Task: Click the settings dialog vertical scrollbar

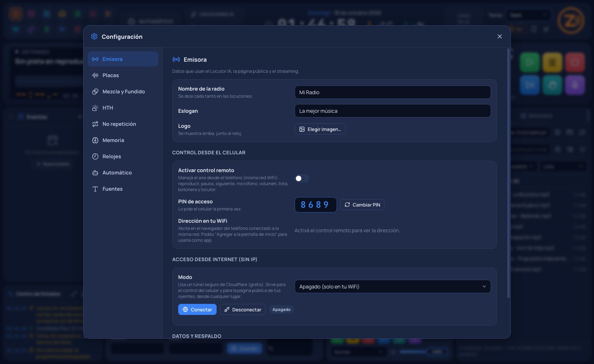Action: point(508,173)
